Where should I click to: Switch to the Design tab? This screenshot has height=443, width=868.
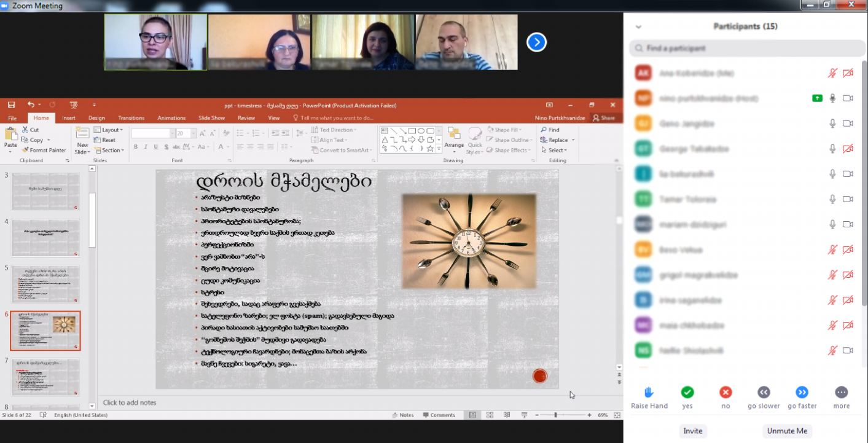[x=96, y=118]
